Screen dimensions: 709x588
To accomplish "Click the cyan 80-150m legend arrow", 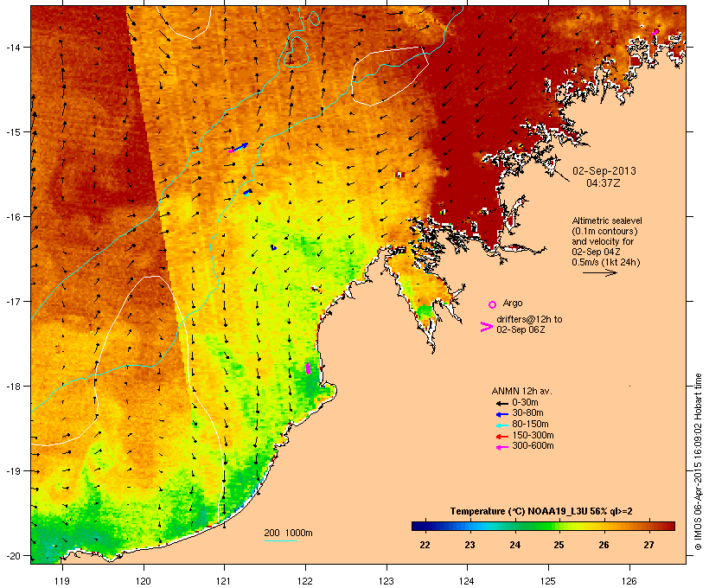I will point(501,425).
